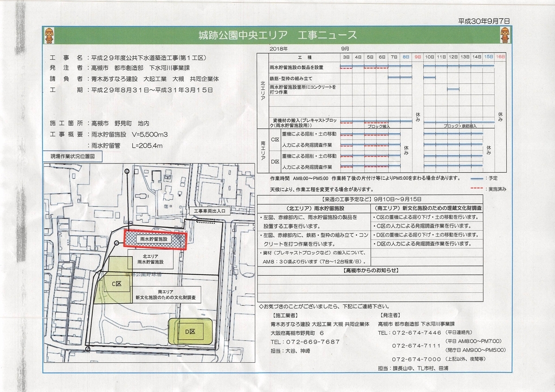Click the green D区 area on the map
555x392 pixels.
point(190,331)
